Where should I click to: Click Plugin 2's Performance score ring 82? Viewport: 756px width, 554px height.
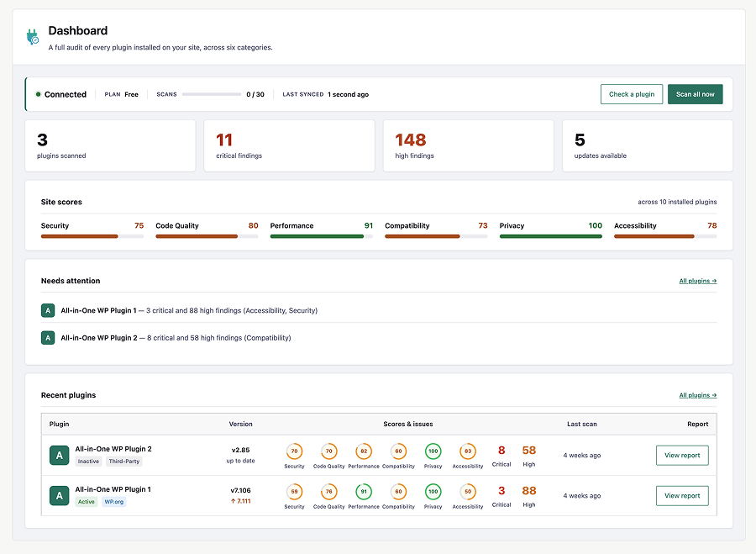coord(364,451)
